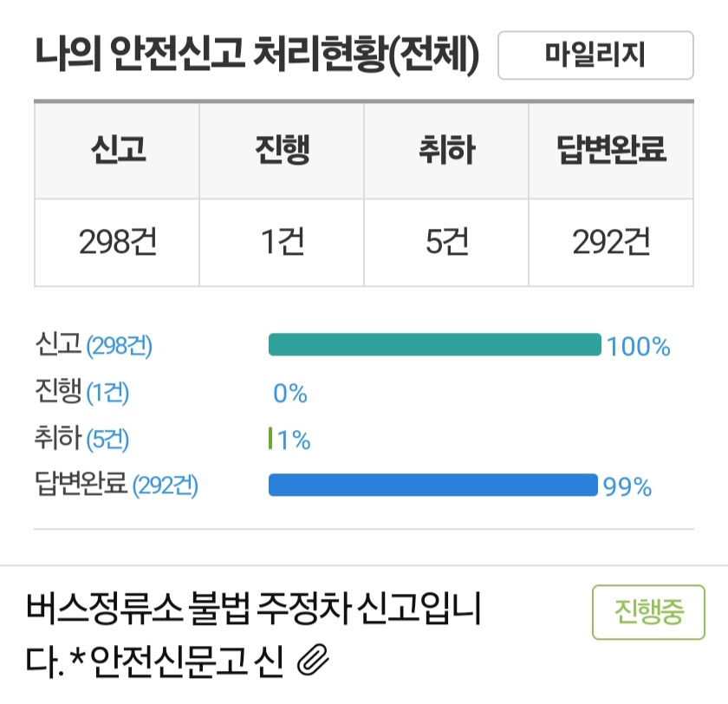Viewport: 728px width, 704px height.
Task: Click the 진행 (1건) chart label
Action: click(x=82, y=392)
